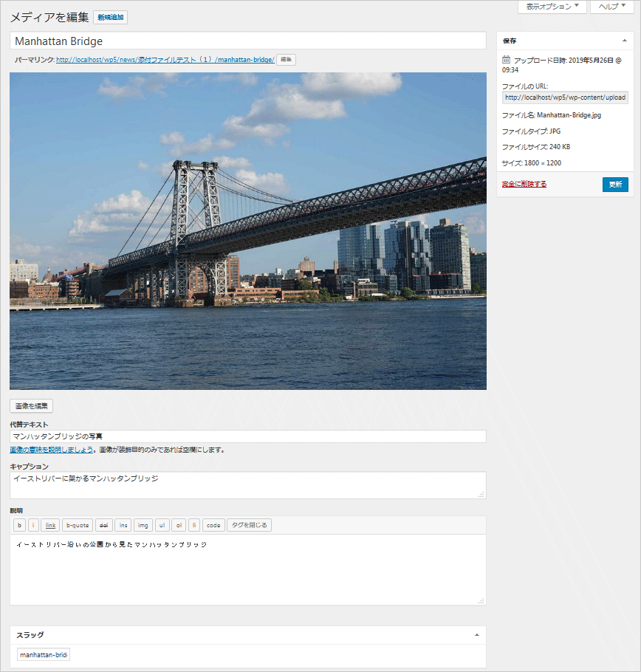Click the bold 'b' quicktag button
The image size is (641, 672).
tap(19, 525)
